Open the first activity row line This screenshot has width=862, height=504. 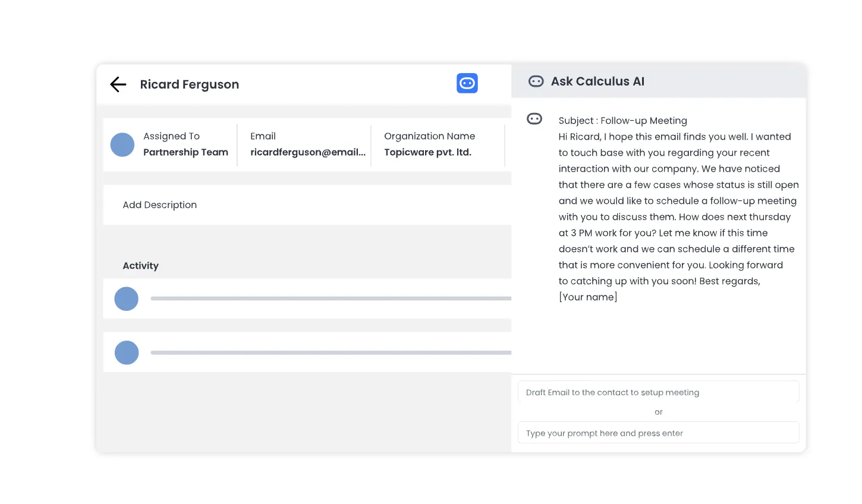click(x=331, y=298)
